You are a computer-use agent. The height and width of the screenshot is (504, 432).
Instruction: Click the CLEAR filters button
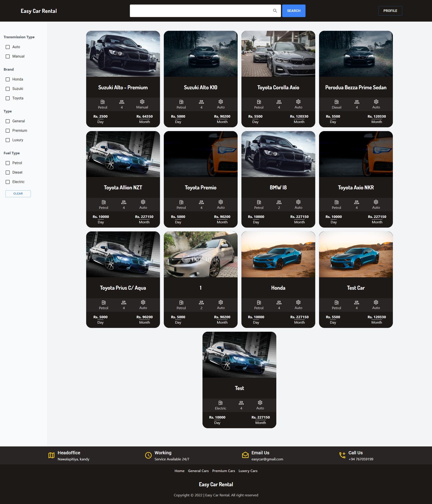tap(18, 194)
